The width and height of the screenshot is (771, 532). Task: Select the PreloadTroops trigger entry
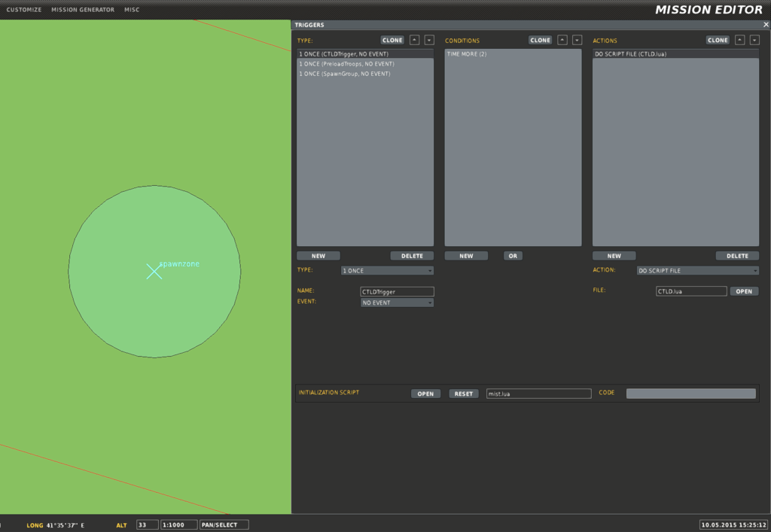tap(346, 64)
